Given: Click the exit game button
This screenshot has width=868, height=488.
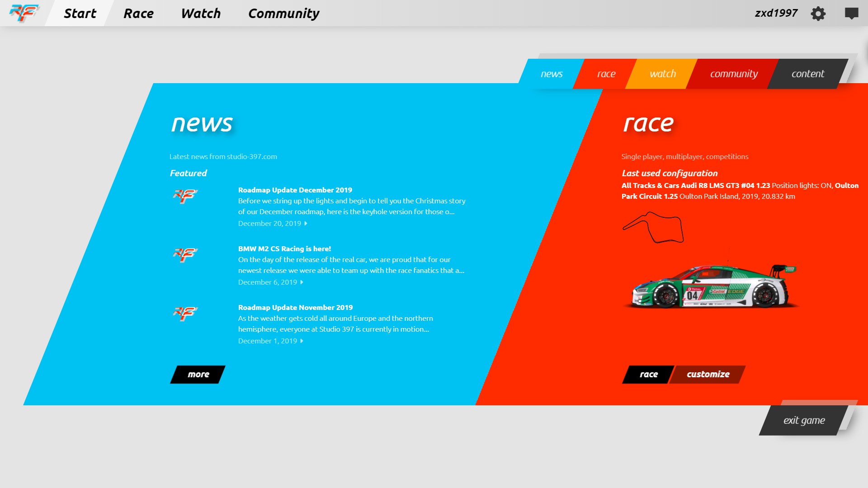Looking at the screenshot, I should pyautogui.click(x=804, y=421).
